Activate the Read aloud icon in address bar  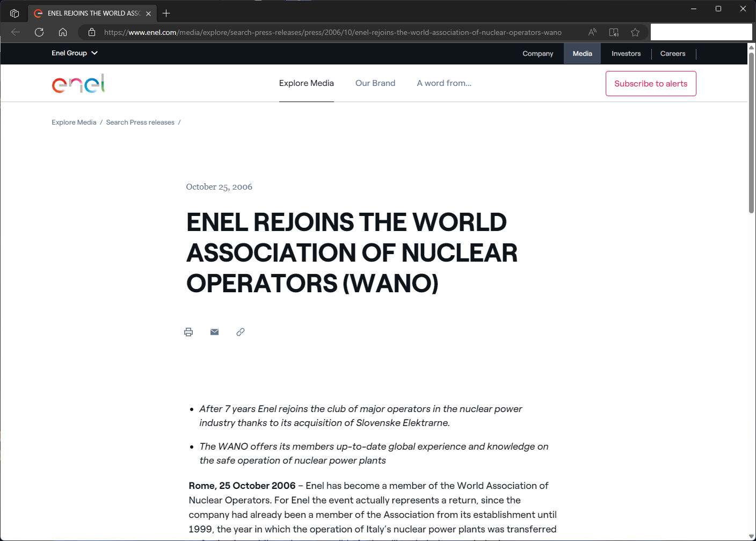(592, 32)
